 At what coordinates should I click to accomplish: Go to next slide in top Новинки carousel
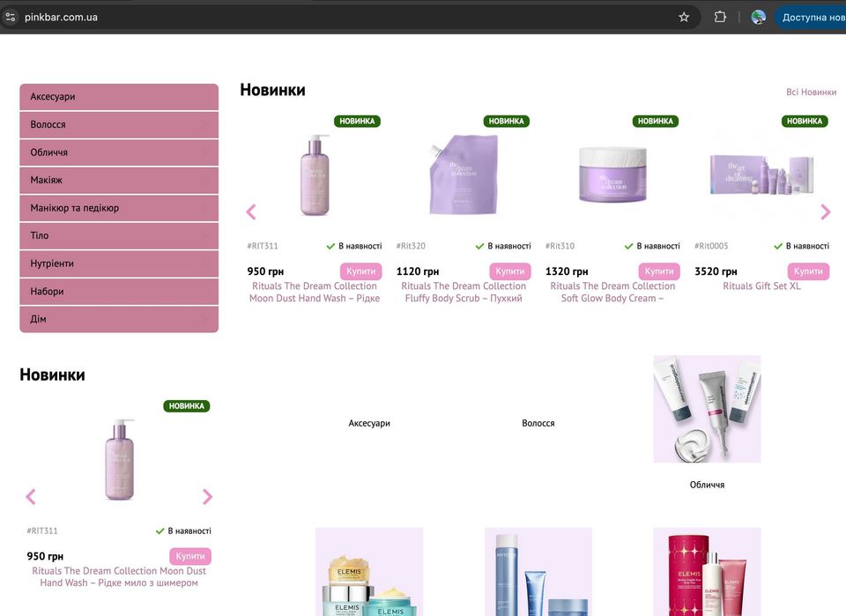tap(826, 212)
